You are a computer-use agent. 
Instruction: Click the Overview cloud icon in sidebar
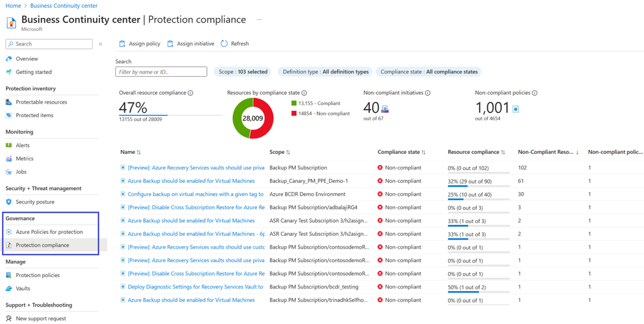8,59
